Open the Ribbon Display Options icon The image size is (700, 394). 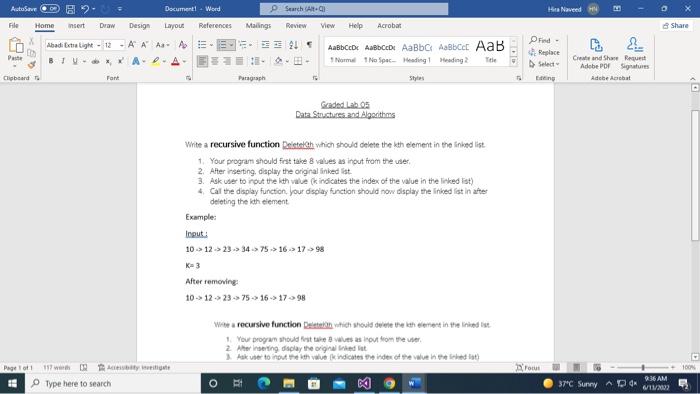click(x=617, y=8)
